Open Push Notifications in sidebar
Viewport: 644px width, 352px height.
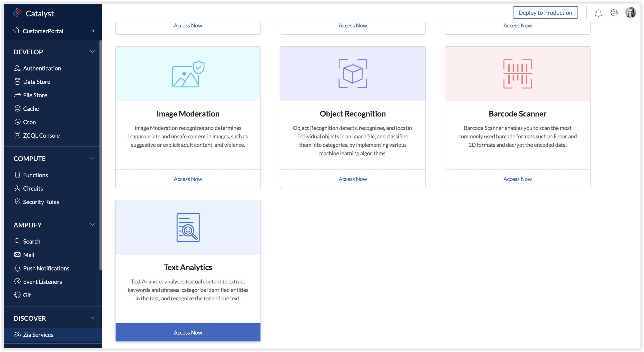[x=46, y=268]
